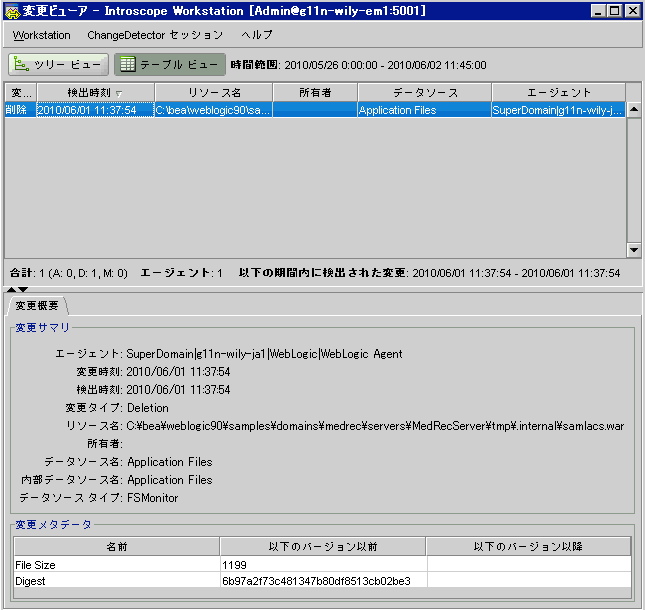The image size is (645, 610).
Task: Click the 合計: 1 (A: 0, D: 1, M: 0) status
Action: (69, 273)
